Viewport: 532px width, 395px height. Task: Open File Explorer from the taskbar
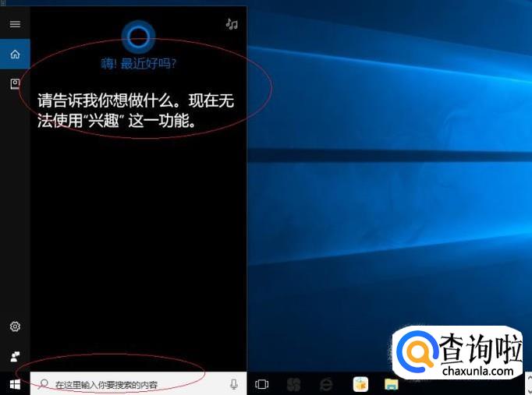tap(392, 384)
